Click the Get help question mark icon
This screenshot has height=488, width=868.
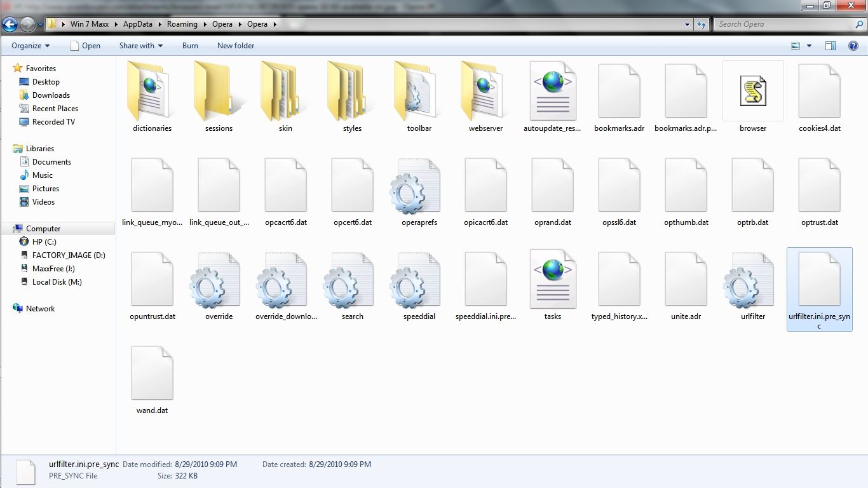coord(853,46)
